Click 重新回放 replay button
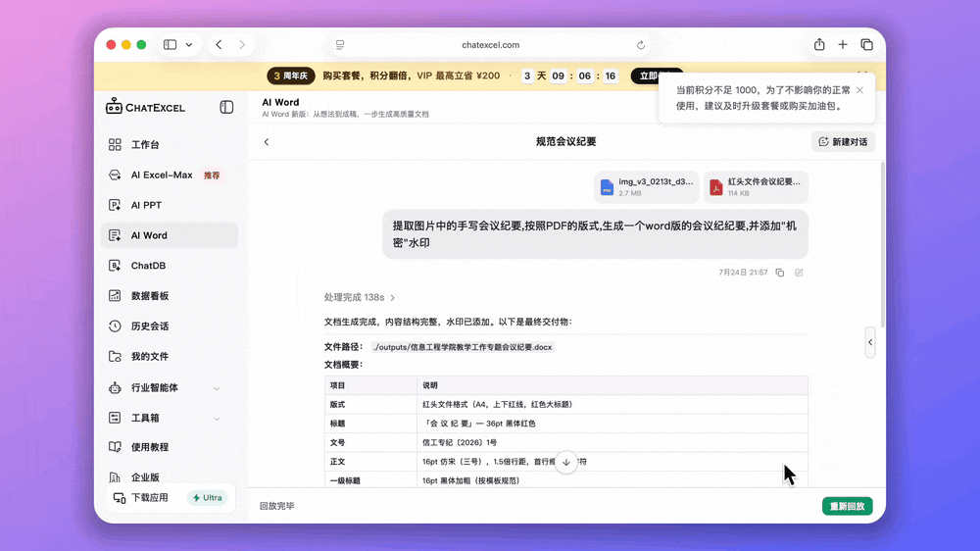The height and width of the screenshot is (551, 980). [847, 506]
